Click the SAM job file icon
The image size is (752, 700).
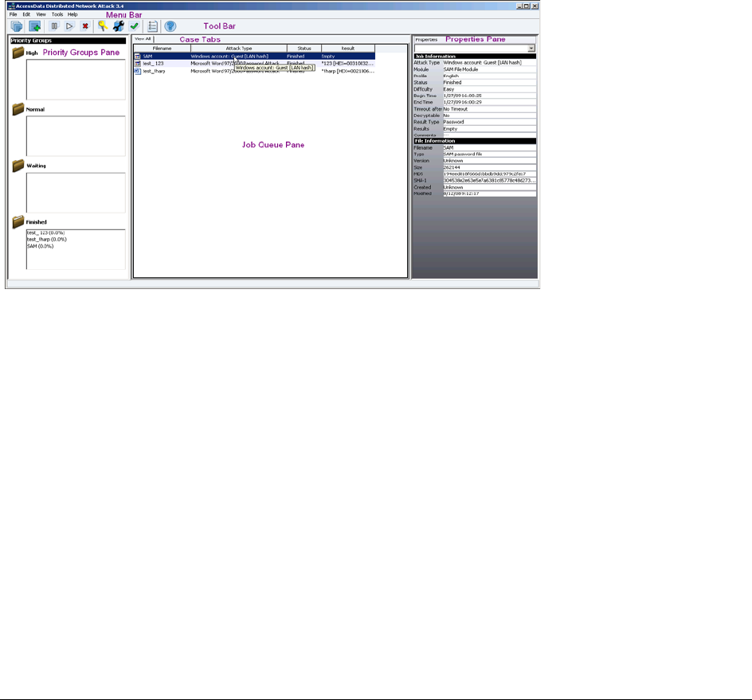(138, 56)
